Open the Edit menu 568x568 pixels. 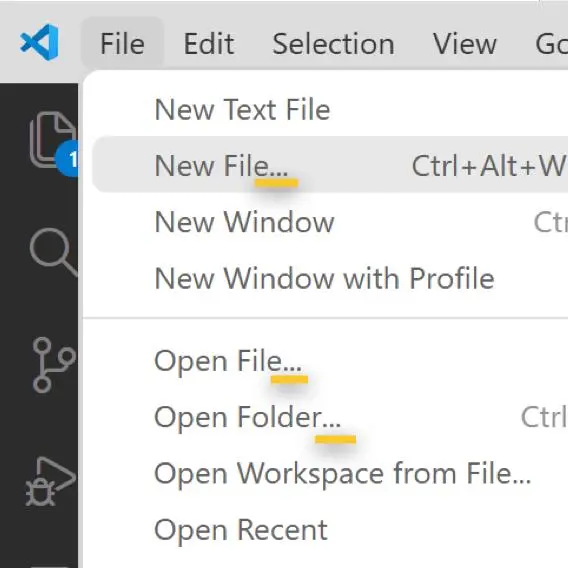point(209,43)
